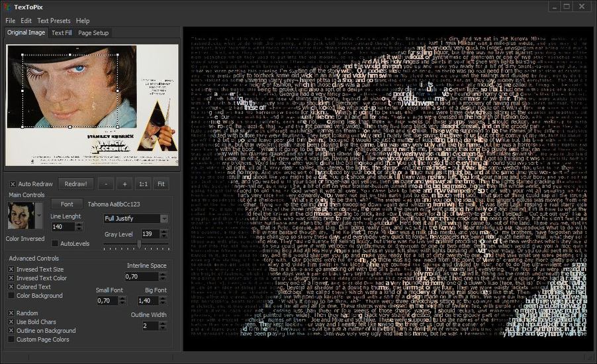Enable the Color Background checkbox
The image size is (597, 364).
point(11,295)
